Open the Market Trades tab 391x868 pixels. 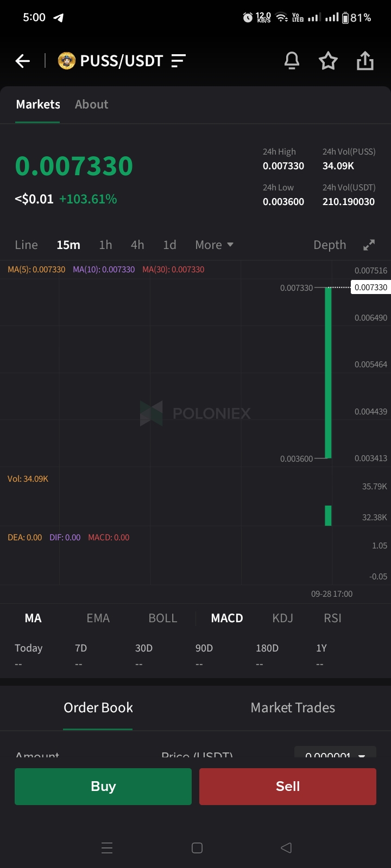pos(293,707)
